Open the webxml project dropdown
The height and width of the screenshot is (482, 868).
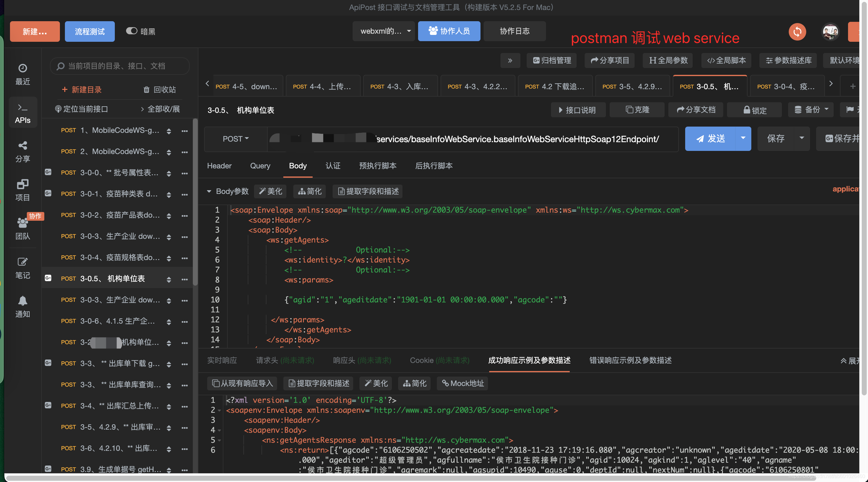(384, 31)
